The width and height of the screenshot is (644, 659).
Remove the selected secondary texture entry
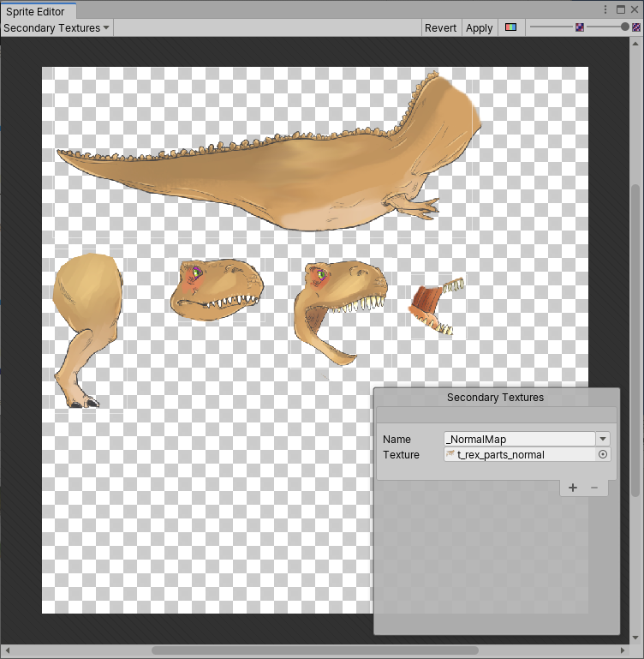click(594, 488)
